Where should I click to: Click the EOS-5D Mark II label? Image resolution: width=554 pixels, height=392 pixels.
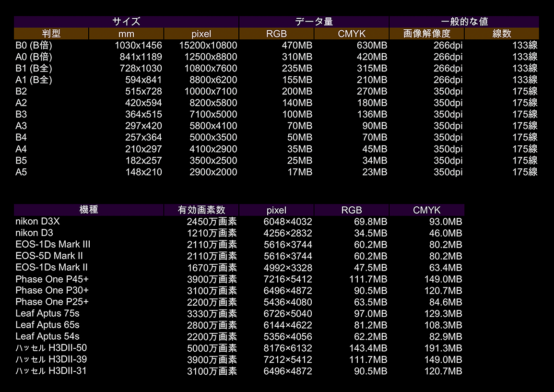pyautogui.click(x=49, y=256)
